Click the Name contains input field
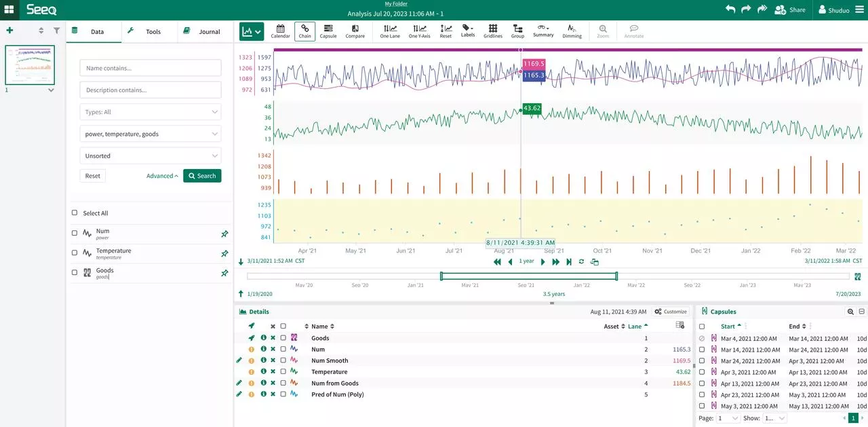 (151, 68)
